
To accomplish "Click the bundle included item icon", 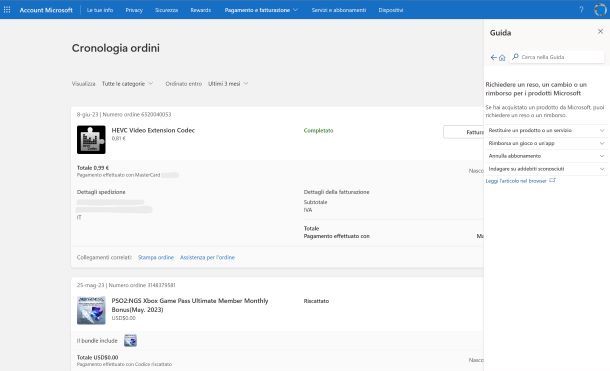I will [130, 340].
